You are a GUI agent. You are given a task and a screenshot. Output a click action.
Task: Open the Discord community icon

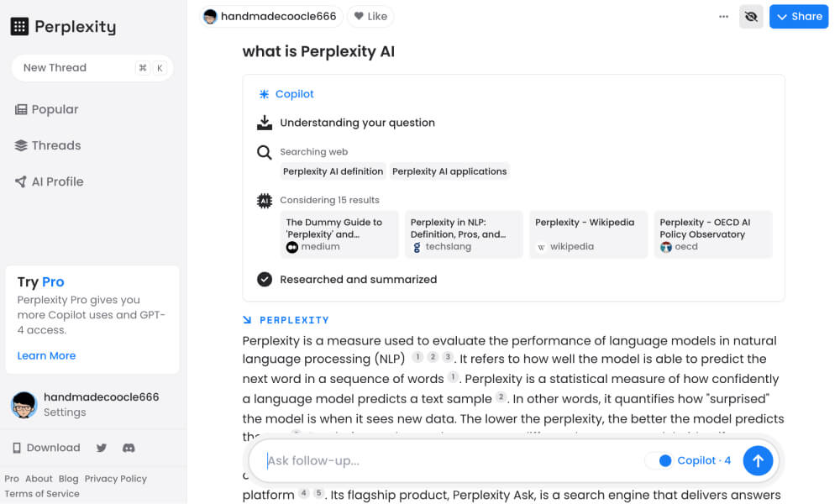coord(128,448)
